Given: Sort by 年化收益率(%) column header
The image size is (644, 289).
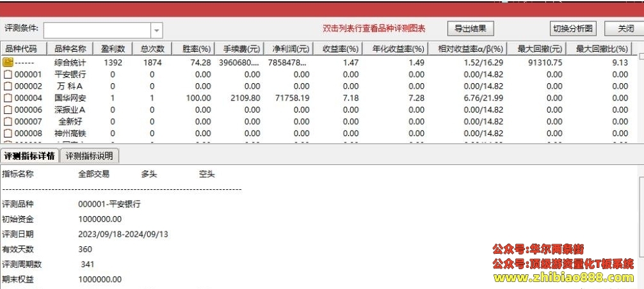Looking at the screenshot, I should (x=395, y=49).
